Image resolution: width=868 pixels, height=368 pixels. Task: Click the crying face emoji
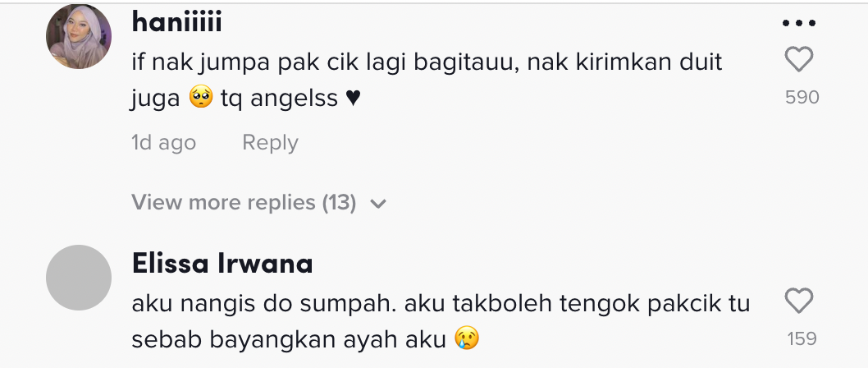click(466, 338)
